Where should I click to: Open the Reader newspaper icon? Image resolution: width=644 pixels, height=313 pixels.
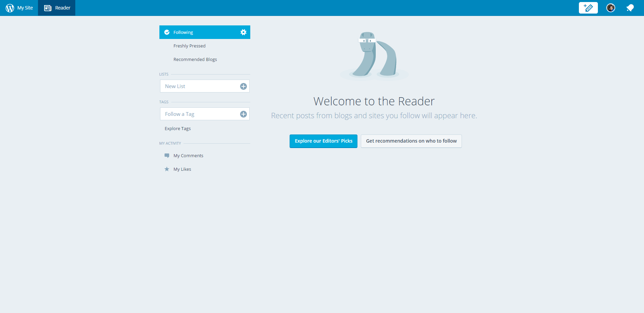pos(48,8)
